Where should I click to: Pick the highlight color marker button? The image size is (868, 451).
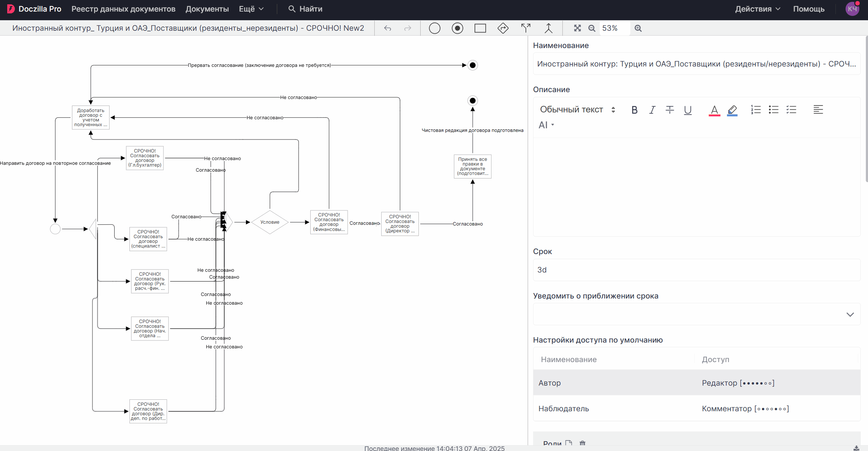click(732, 110)
